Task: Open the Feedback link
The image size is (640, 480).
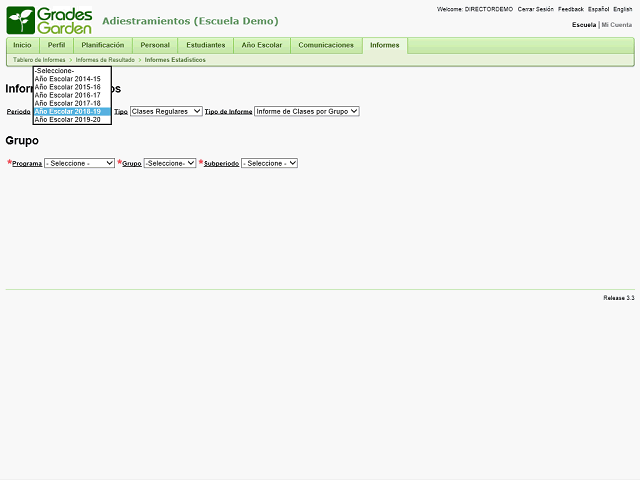Action: [570, 9]
